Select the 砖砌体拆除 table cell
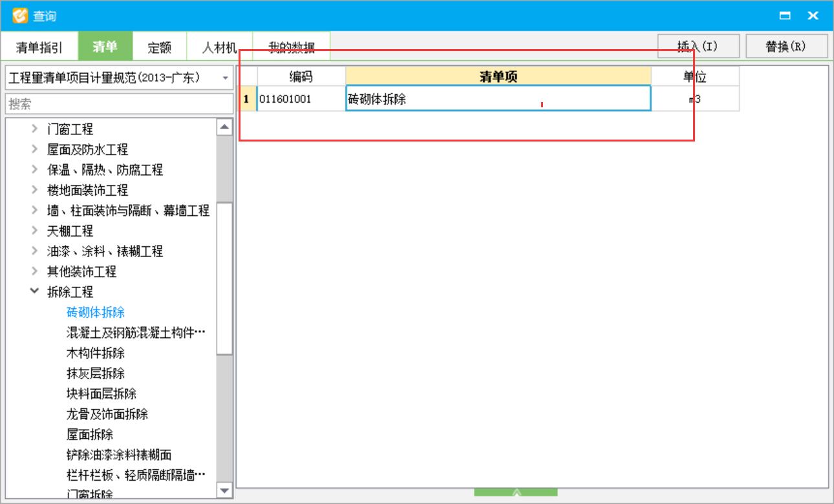This screenshot has width=834, height=504. click(498, 99)
